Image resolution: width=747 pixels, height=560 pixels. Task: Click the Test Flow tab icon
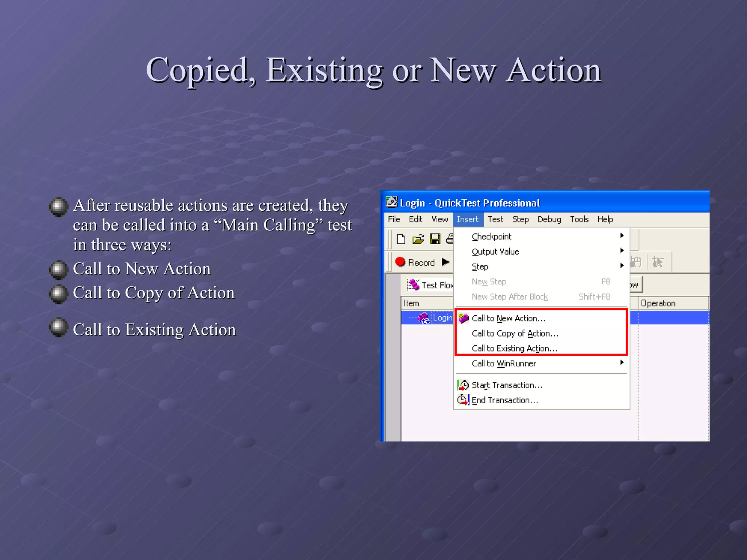click(x=413, y=284)
